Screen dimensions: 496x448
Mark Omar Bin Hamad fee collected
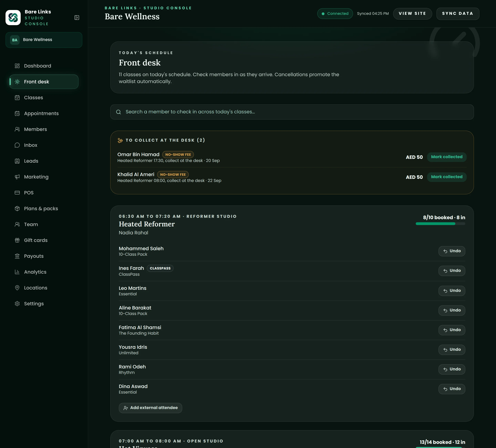[447, 157]
